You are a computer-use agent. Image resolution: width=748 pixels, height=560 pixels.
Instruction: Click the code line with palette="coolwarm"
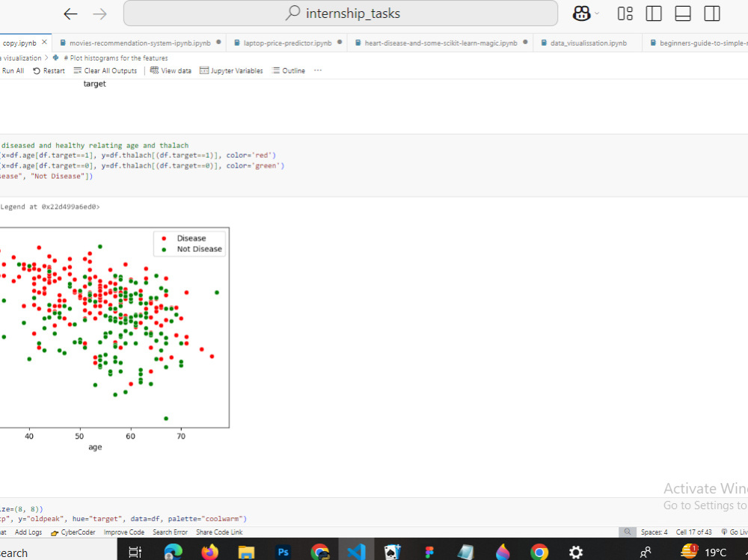[x=123, y=519]
